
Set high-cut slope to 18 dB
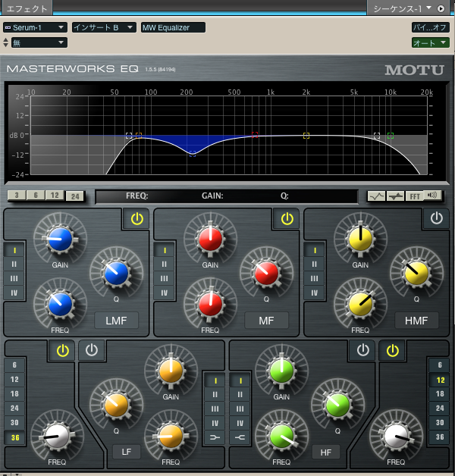click(x=440, y=394)
